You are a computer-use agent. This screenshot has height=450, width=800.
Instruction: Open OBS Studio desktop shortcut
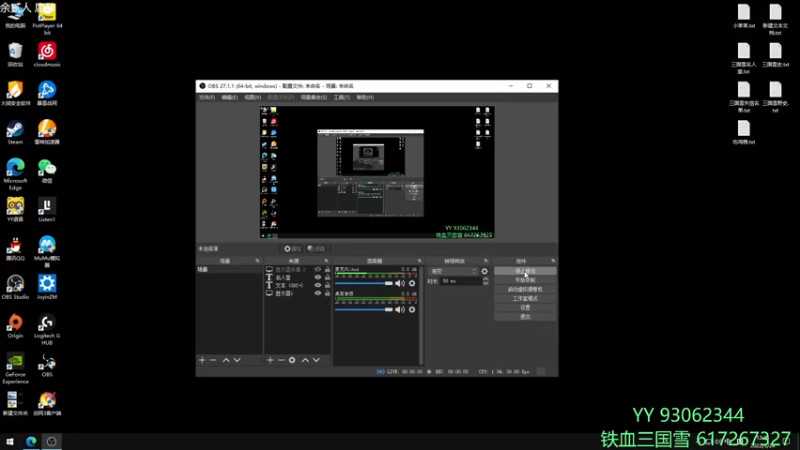[x=15, y=288]
